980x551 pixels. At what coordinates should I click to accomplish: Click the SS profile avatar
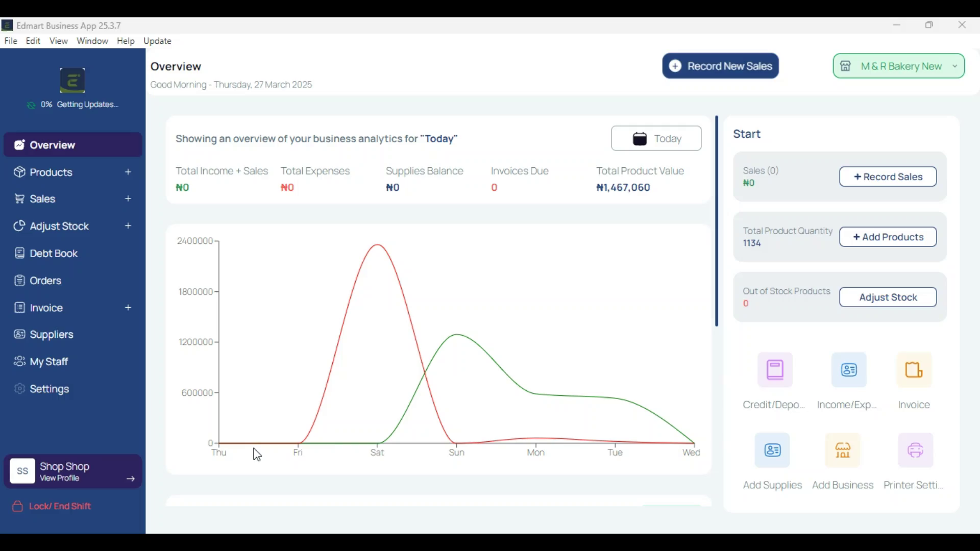(x=22, y=471)
